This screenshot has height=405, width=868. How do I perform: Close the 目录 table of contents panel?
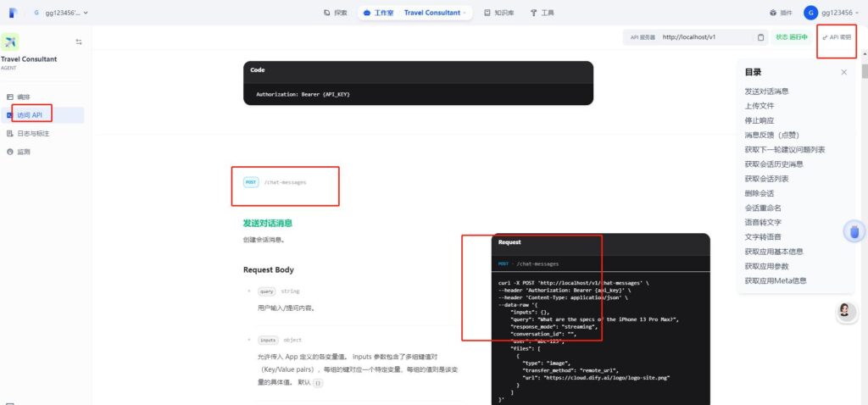843,73
